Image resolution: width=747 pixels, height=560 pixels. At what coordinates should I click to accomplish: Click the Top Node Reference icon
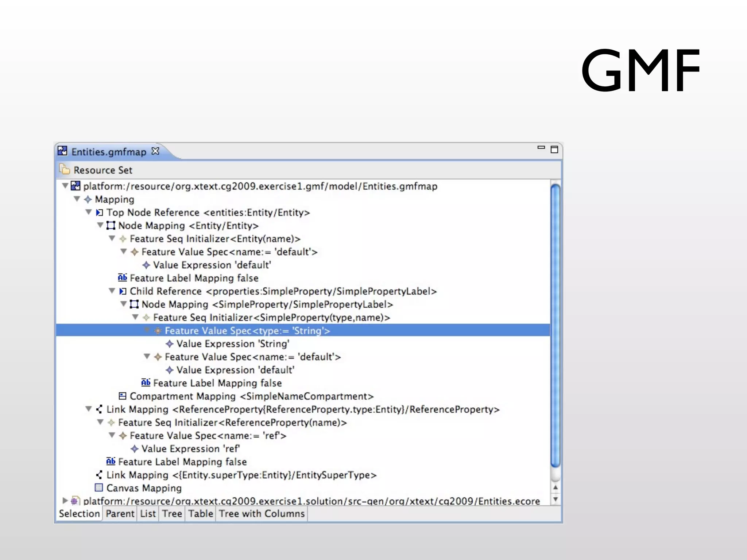[x=99, y=212]
